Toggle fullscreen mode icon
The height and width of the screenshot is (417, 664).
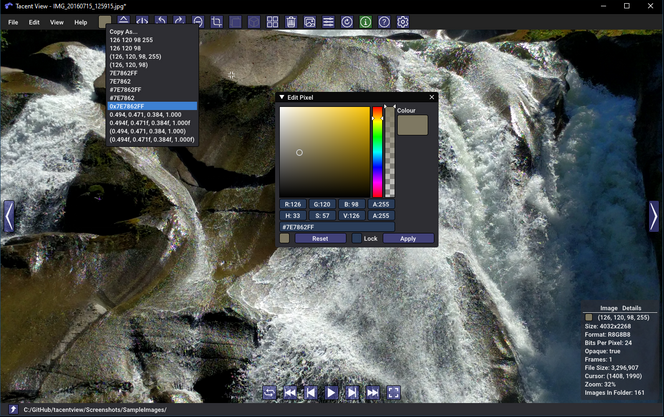(393, 392)
